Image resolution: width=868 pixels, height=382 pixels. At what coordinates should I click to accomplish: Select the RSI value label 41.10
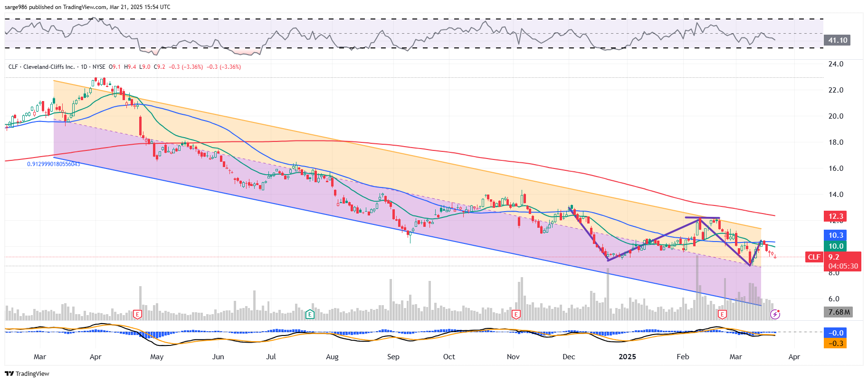pos(838,40)
